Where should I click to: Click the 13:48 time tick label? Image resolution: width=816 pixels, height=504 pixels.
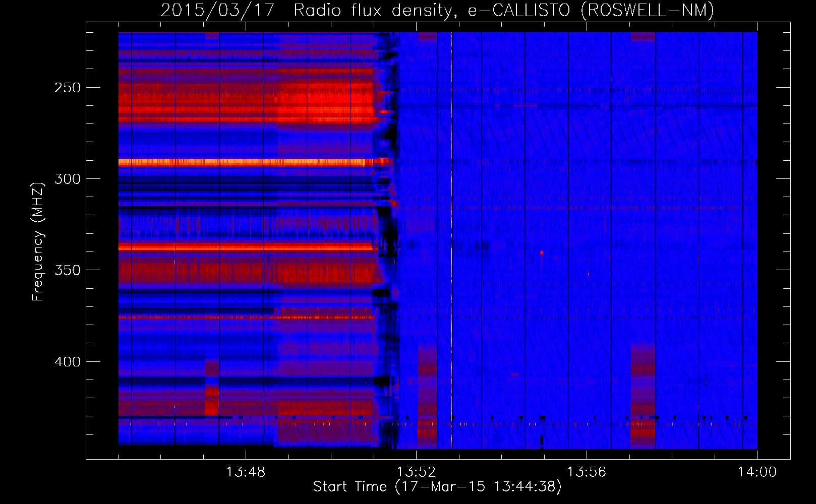[x=246, y=472]
